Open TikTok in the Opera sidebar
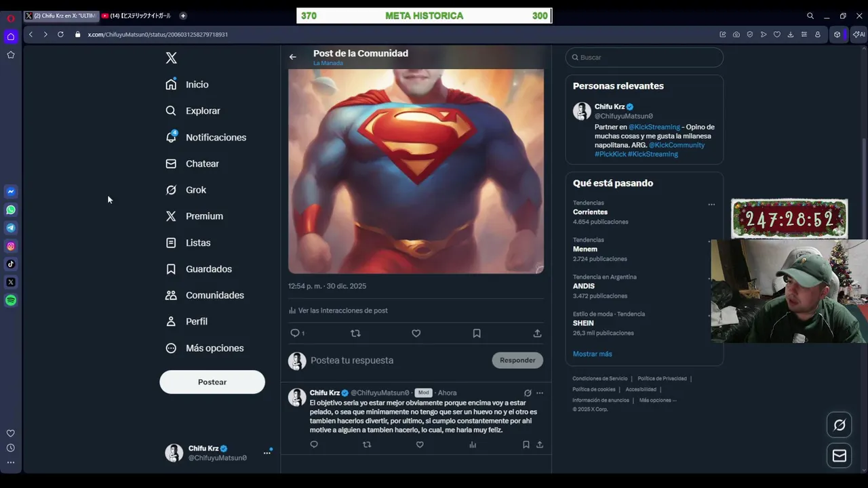Viewport: 868px width, 488px height. [11, 264]
